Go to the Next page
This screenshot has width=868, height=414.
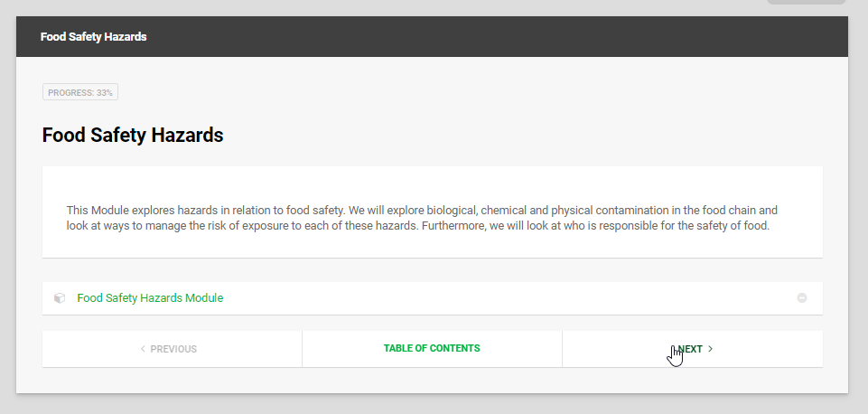(x=692, y=349)
